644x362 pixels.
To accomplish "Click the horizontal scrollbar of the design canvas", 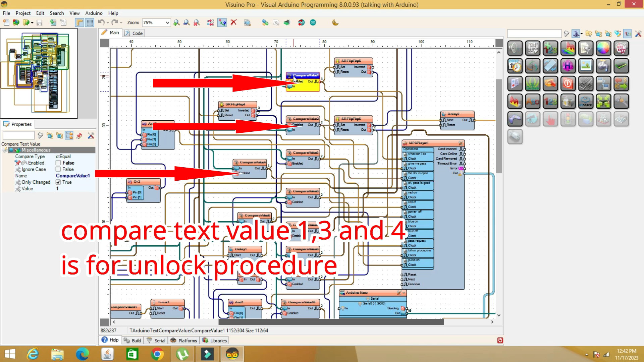I will pos(331,322).
